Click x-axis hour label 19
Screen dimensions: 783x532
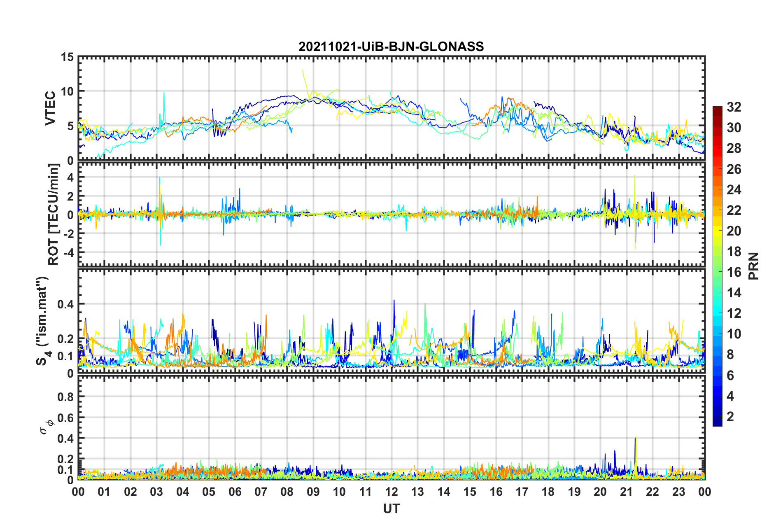click(x=574, y=492)
